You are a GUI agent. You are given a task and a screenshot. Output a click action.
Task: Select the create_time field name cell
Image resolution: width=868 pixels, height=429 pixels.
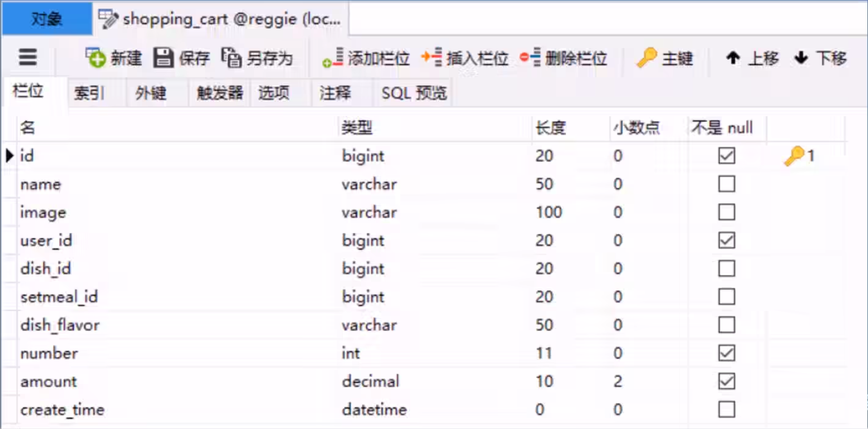177,410
